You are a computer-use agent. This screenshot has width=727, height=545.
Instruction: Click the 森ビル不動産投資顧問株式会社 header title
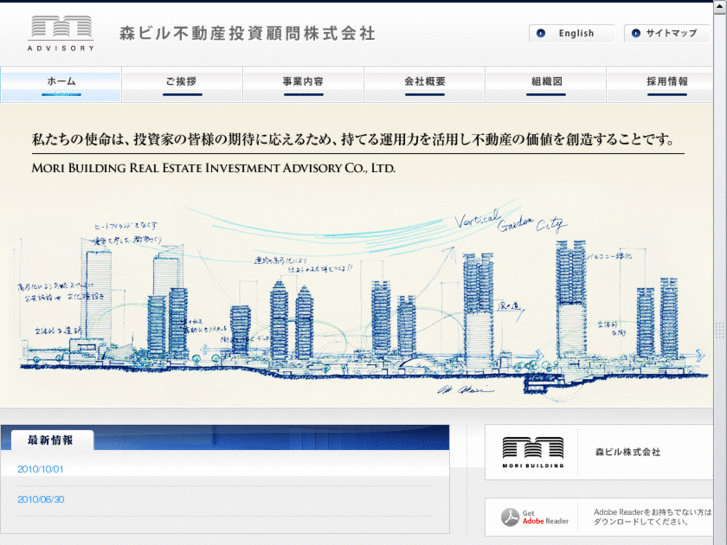tap(247, 33)
